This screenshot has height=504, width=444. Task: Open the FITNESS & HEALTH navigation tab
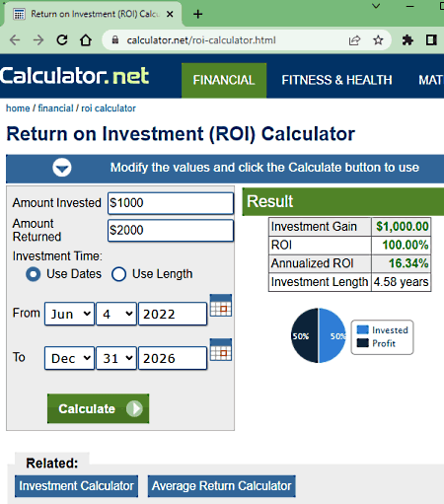click(x=336, y=80)
